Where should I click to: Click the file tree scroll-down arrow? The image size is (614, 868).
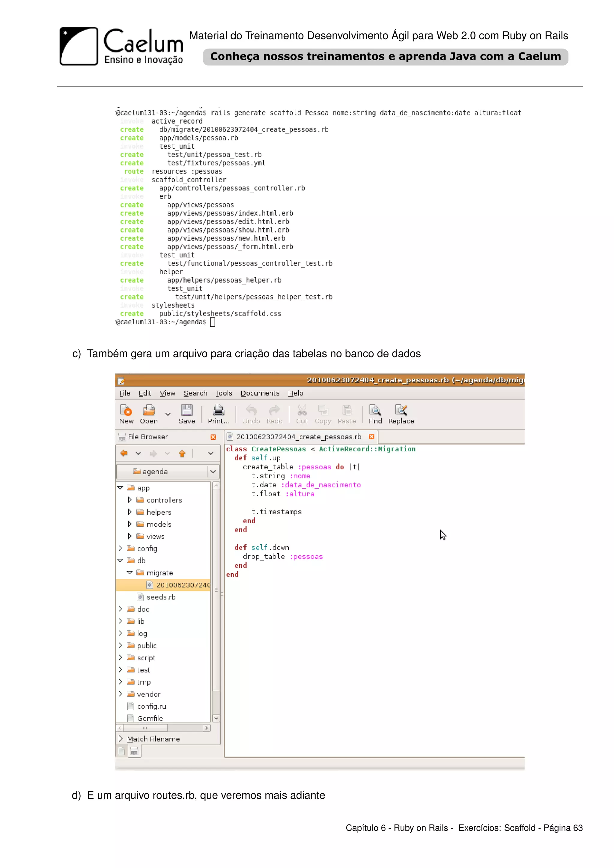pyautogui.click(x=216, y=718)
